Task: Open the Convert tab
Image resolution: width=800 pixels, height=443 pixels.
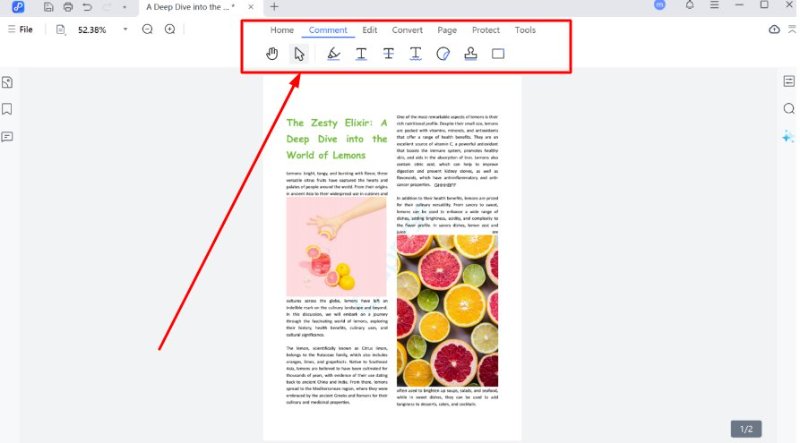Action: pyautogui.click(x=407, y=30)
